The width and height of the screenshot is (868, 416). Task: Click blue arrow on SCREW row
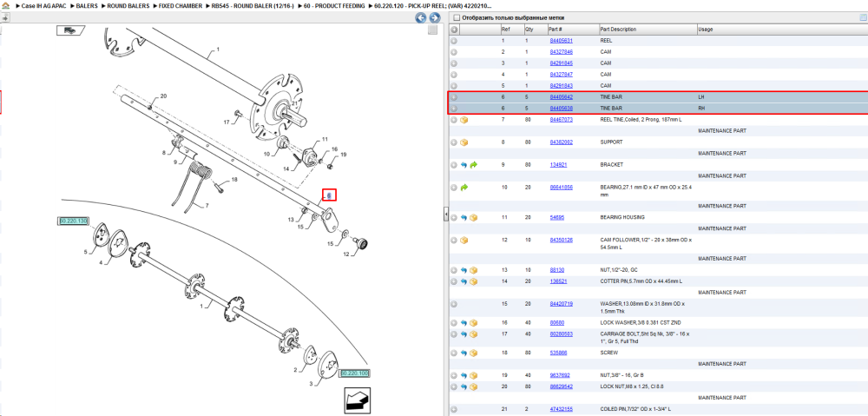464,353
